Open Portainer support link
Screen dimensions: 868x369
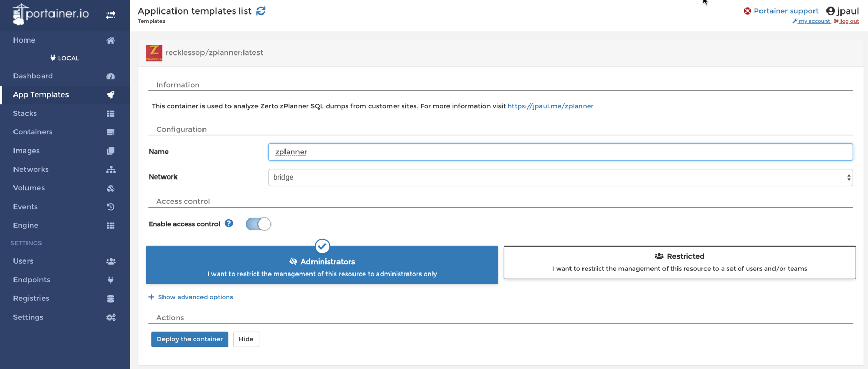(x=786, y=11)
